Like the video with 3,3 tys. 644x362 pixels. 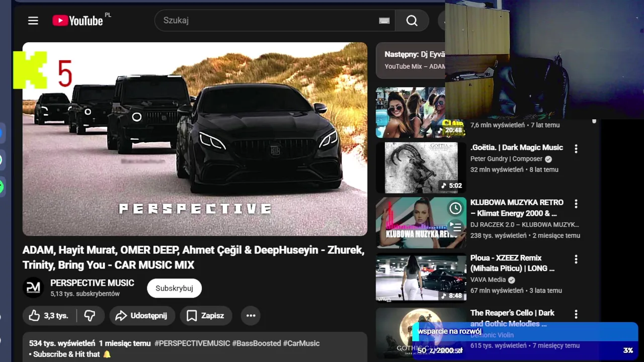coord(49,316)
